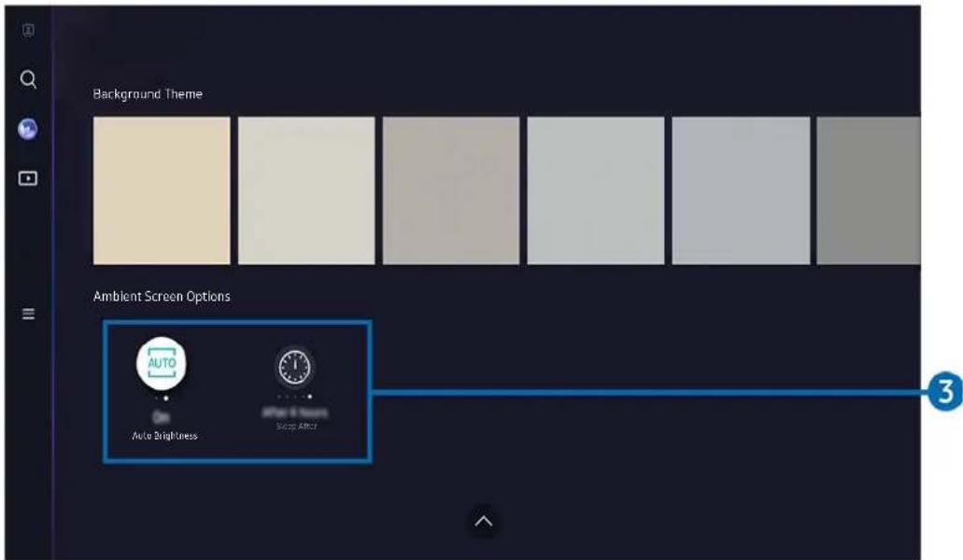This screenshot has width=963, height=560.
Task: Choose the beige background theme swatch
Action: [x=162, y=190]
